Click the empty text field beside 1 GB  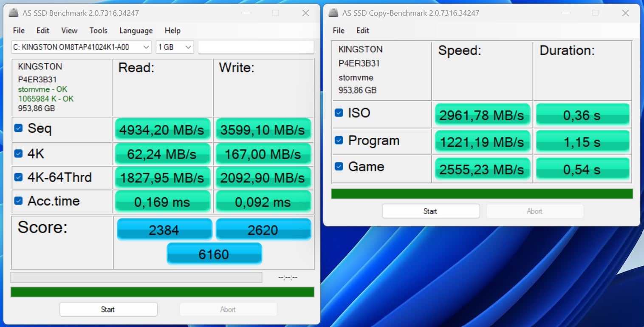click(x=256, y=47)
